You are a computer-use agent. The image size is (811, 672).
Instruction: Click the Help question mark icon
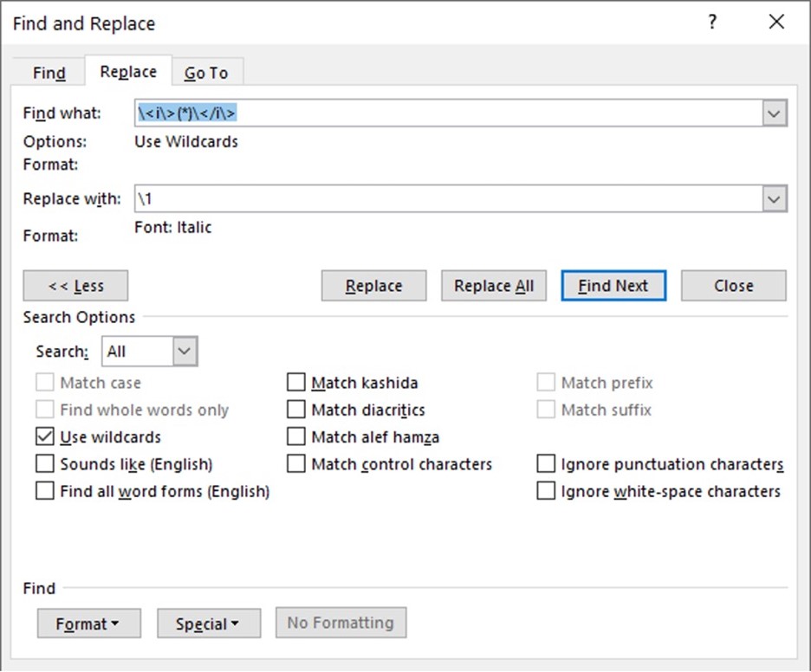point(711,23)
